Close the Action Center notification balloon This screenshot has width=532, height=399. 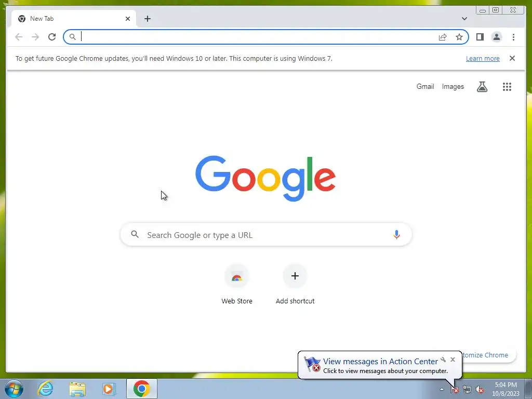[x=453, y=360]
